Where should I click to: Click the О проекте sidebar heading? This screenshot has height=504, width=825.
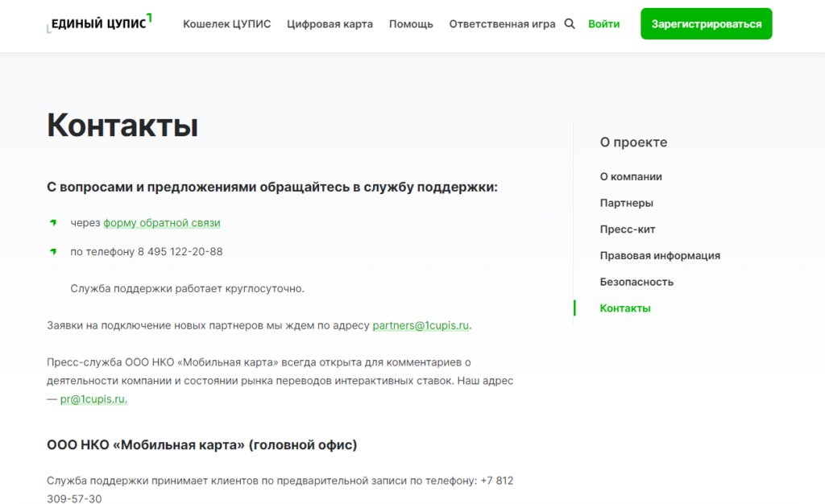633,142
